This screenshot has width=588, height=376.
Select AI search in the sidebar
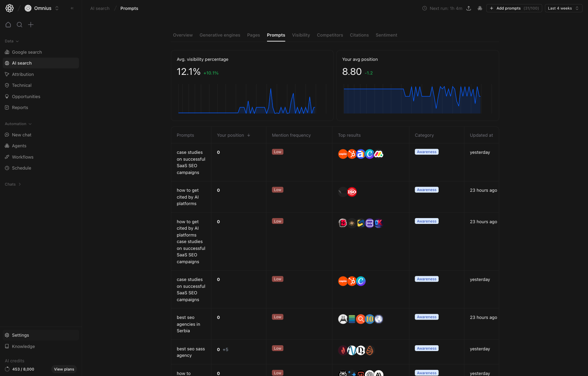click(x=23, y=63)
